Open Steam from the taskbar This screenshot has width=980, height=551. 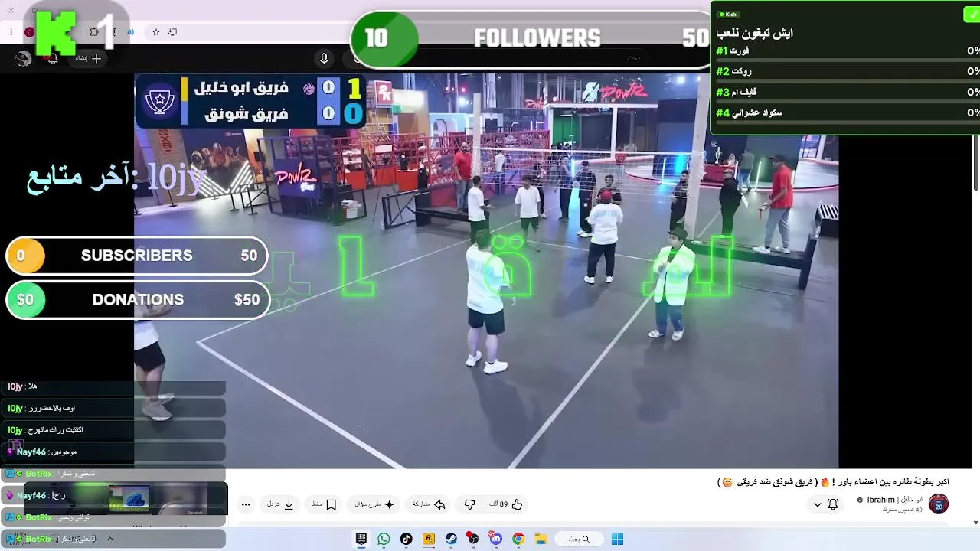click(451, 539)
